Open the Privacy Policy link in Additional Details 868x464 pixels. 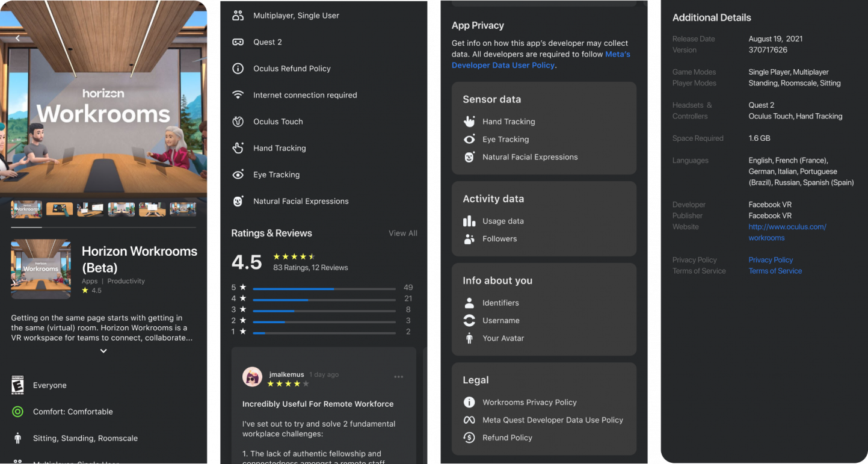click(771, 260)
